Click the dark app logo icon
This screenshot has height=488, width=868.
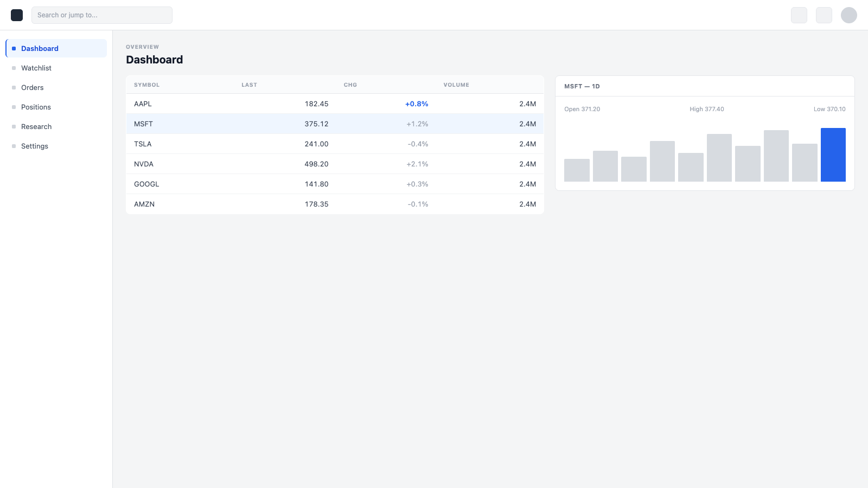click(x=17, y=15)
